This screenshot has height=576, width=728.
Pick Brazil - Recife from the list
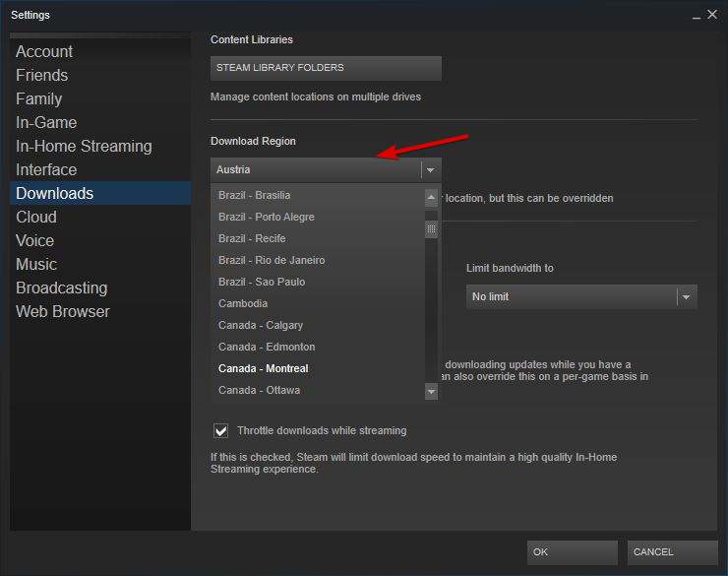[318, 238]
